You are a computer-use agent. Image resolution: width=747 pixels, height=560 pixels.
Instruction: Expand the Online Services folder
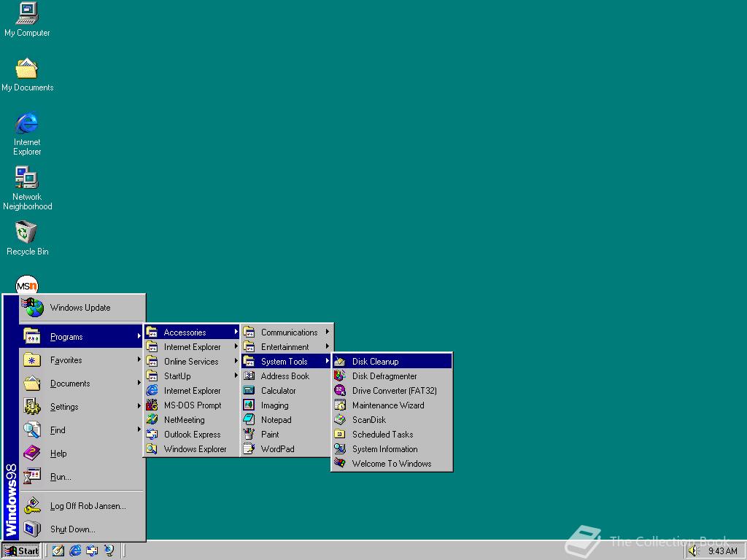point(192,362)
